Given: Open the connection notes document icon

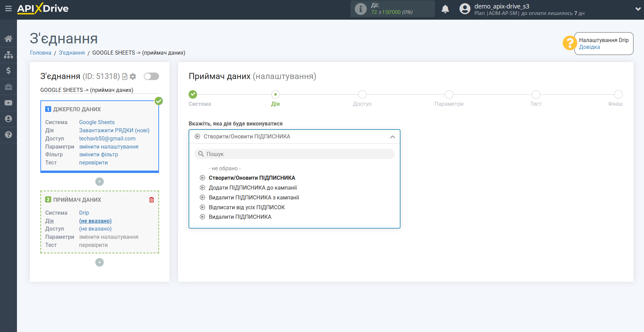Looking at the screenshot, I should pos(124,77).
